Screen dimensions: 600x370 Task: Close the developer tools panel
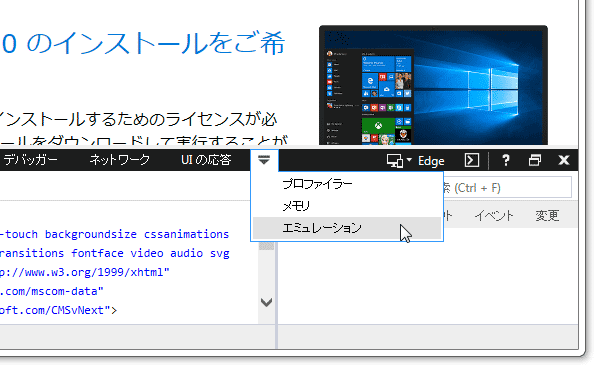564,160
